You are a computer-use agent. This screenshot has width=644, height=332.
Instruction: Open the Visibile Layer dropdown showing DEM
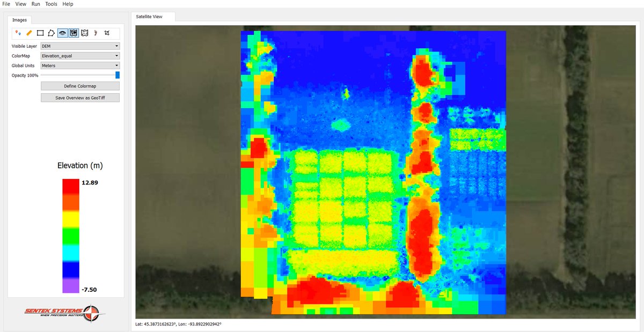pos(79,46)
